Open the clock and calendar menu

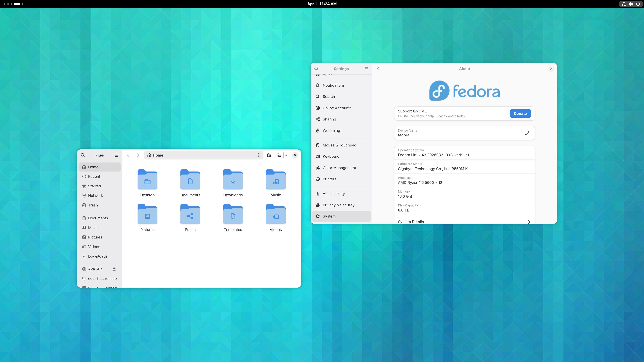[x=322, y=4]
